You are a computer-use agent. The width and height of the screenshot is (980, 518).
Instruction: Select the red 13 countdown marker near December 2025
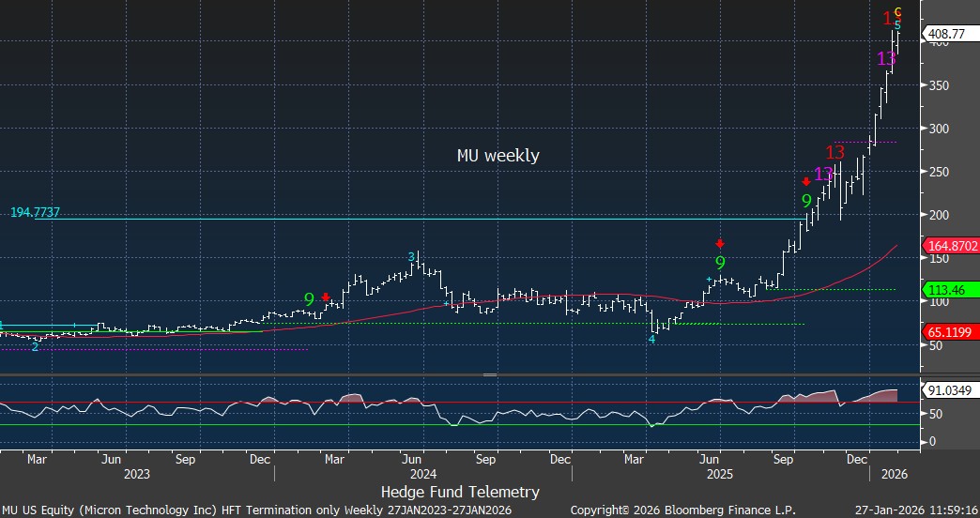(835, 152)
